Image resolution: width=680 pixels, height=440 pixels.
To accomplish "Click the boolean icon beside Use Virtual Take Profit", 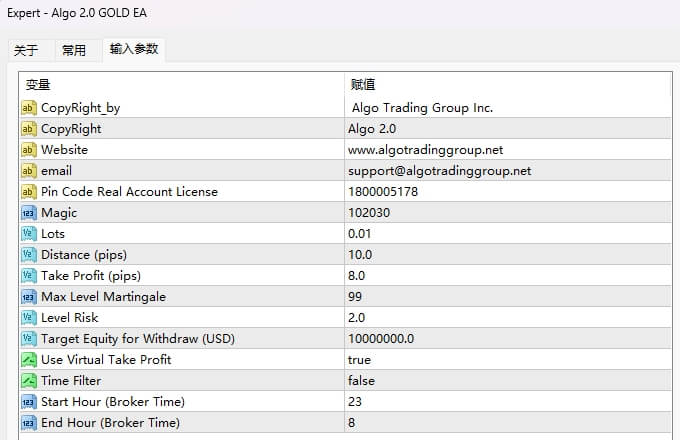I will [x=29, y=359].
